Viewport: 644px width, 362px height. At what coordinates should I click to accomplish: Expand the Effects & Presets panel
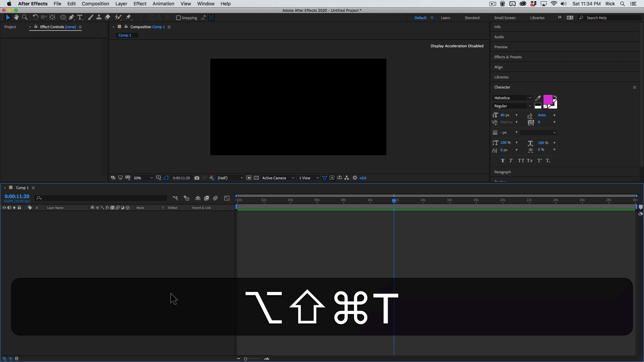(508, 57)
